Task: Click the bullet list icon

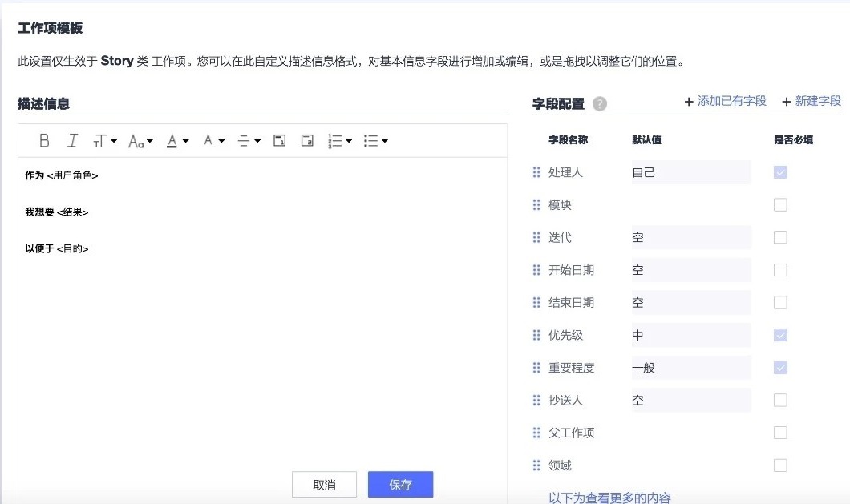Action: 372,141
